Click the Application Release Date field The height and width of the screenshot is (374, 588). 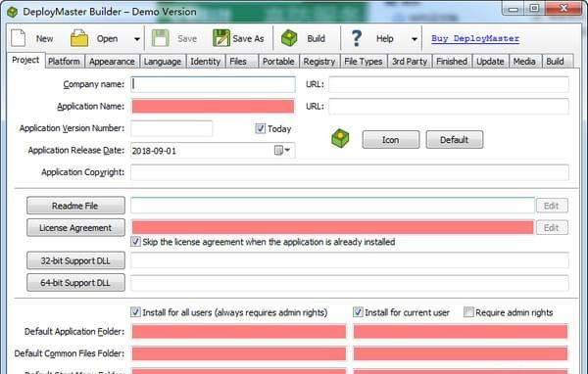pos(213,150)
